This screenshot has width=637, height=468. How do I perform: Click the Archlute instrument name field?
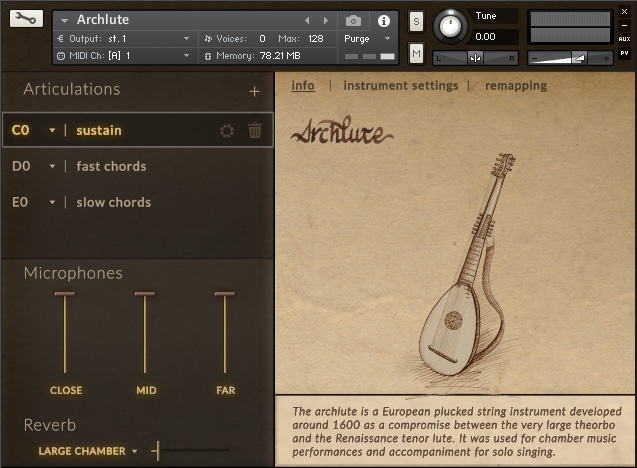103,20
